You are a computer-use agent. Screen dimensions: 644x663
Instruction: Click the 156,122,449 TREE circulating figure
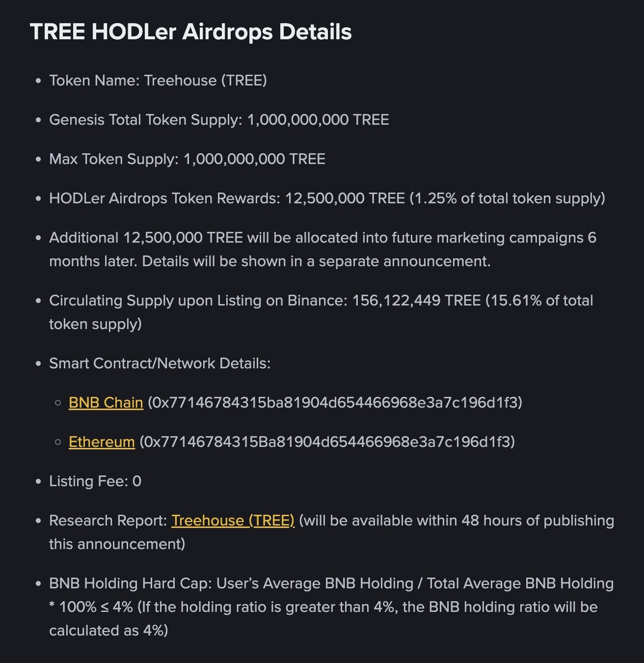tap(417, 301)
